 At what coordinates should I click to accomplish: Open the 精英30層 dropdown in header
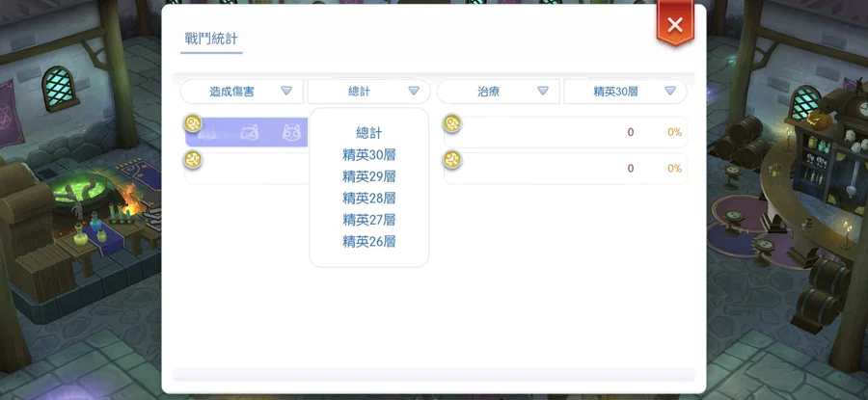pos(626,92)
